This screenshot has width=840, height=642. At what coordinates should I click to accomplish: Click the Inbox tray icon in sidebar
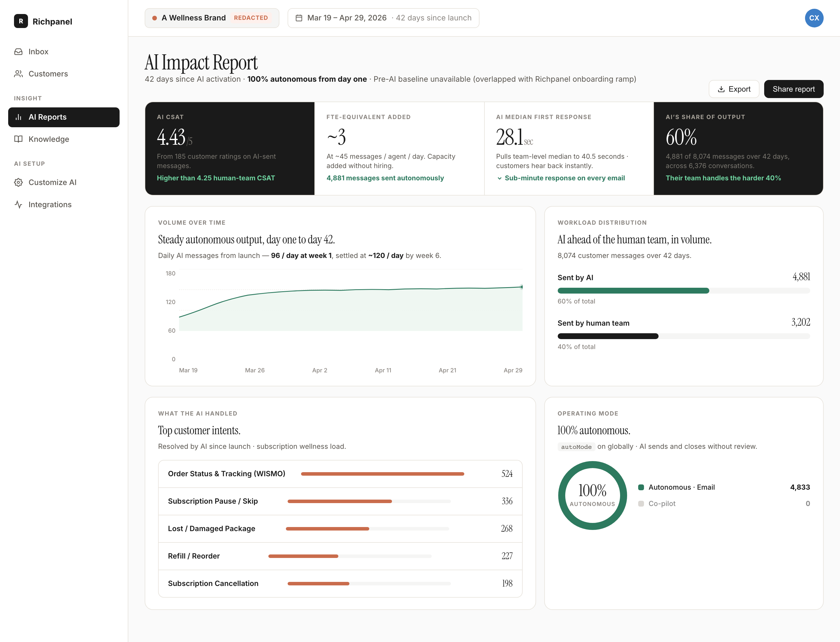(18, 52)
